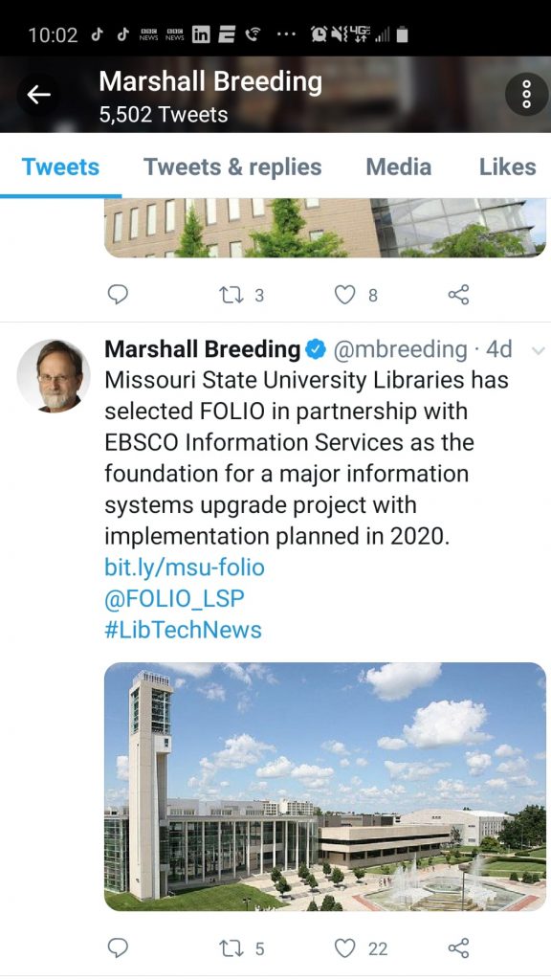Tap the TikTok icon in the status bar
Image resolution: width=551 pixels, height=980 pixels.
pos(99,31)
